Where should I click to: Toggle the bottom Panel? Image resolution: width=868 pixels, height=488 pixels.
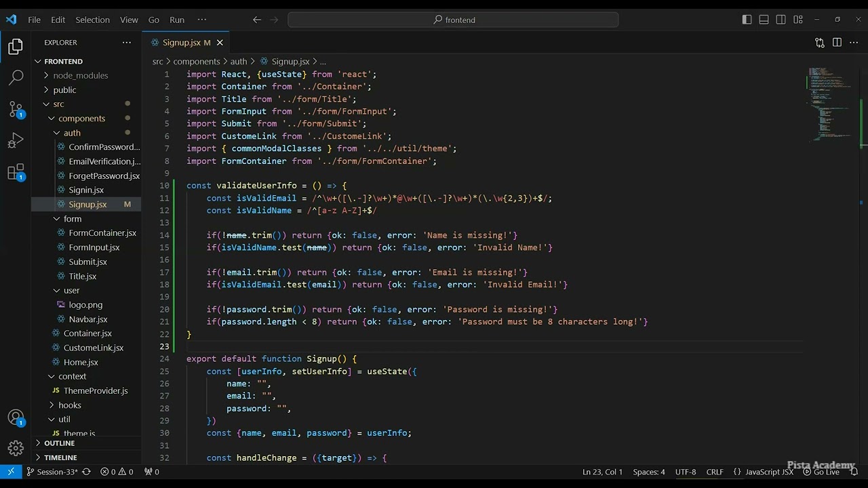[x=764, y=20]
